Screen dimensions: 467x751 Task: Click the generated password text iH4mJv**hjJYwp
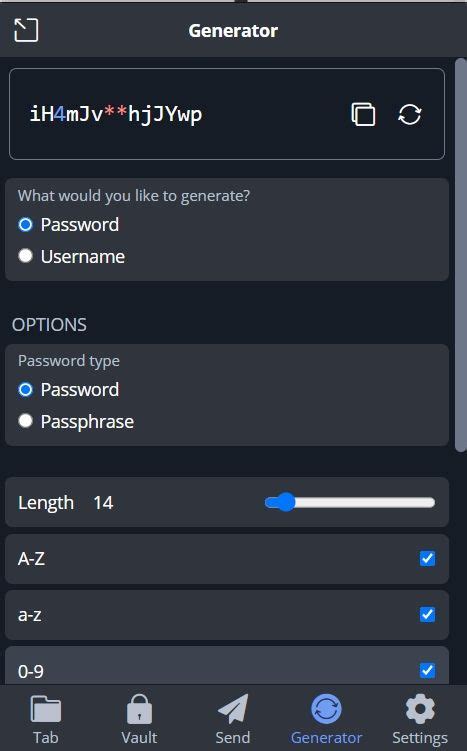tap(116, 114)
